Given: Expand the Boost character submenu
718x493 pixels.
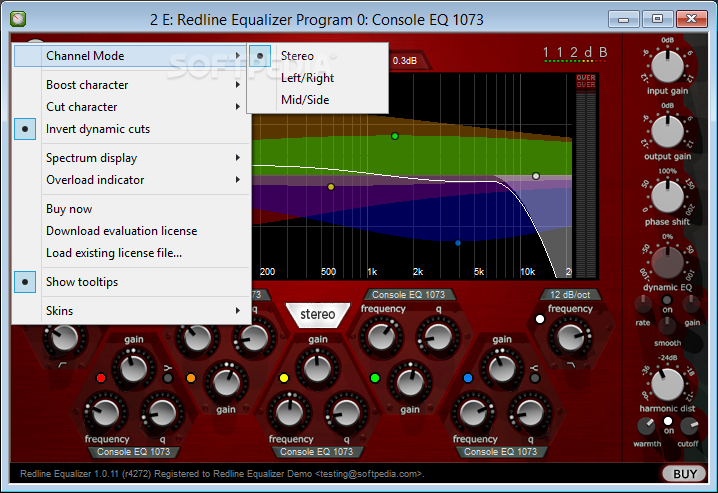Looking at the screenshot, I should [x=131, y=85].
